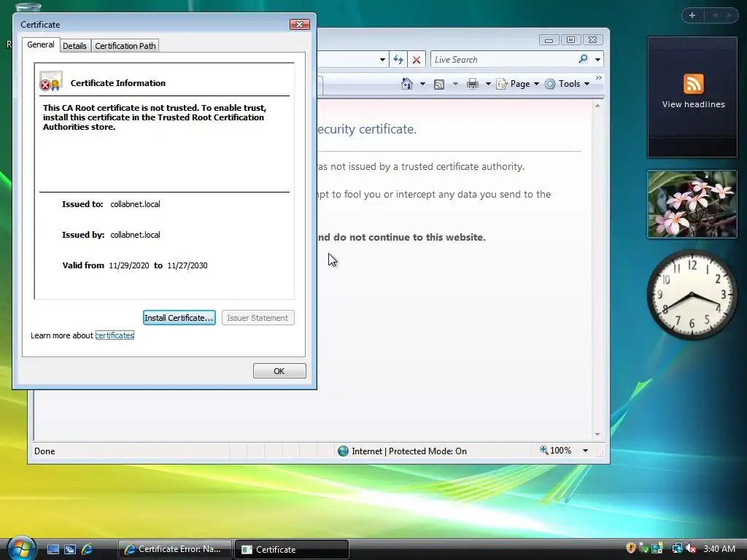Open the Certification Path tab
Viewport: 747px width, 560px height.
(x=125, y=46)
